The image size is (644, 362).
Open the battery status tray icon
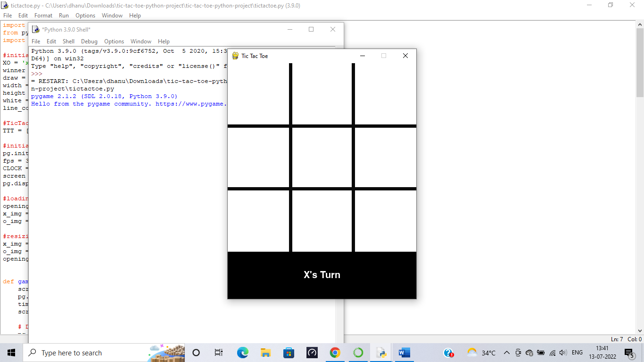click(541, 353)
